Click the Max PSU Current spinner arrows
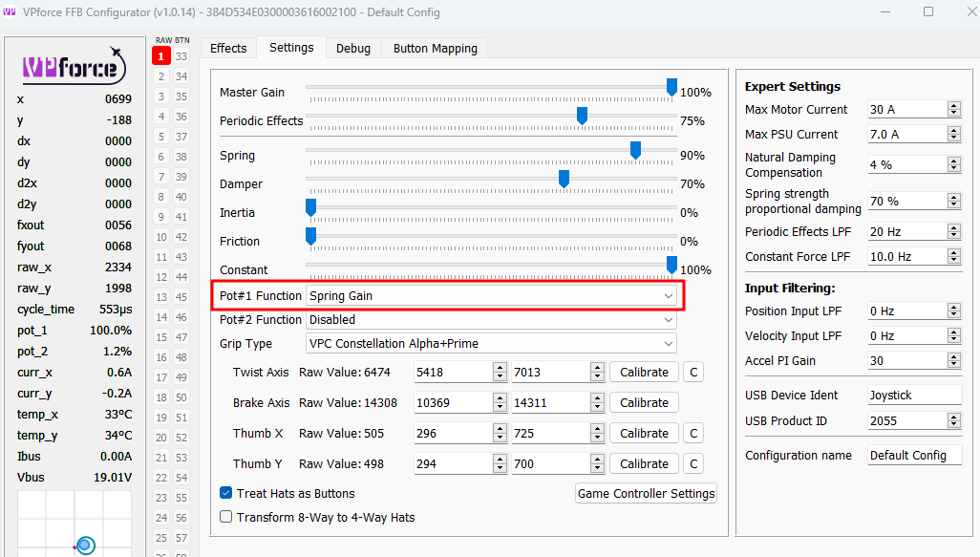This screenshot has width=980, height=557. pos(954,134)
